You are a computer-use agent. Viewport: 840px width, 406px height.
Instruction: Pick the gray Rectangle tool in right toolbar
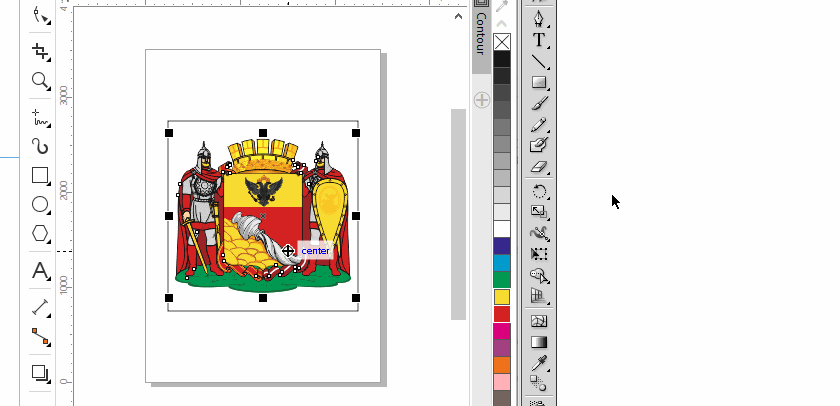pos(539,82)
